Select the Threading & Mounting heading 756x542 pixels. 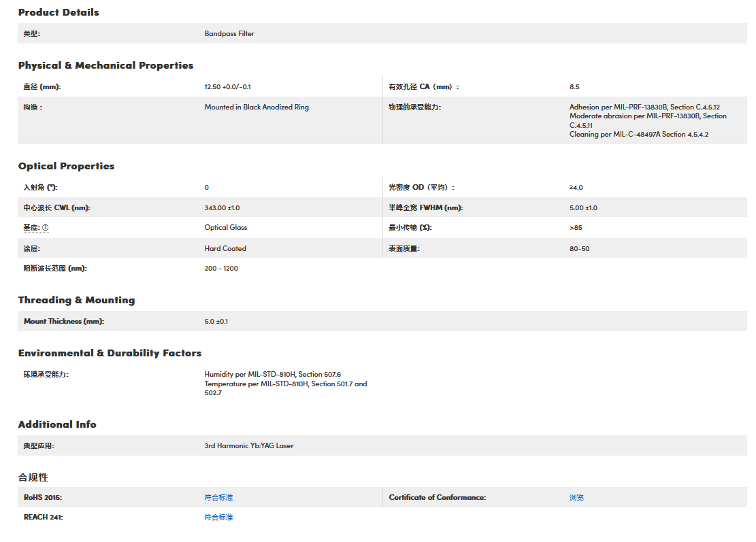76,300
